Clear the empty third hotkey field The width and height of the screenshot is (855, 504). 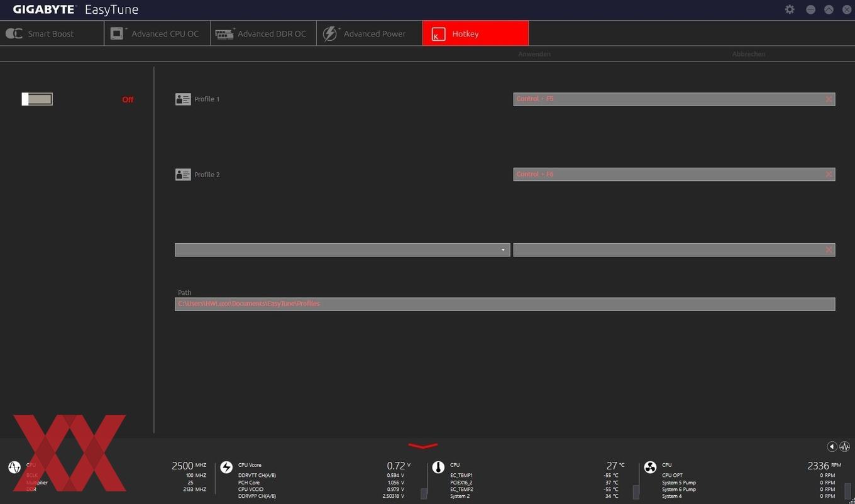pyautogui.click(x=829, y=250)
